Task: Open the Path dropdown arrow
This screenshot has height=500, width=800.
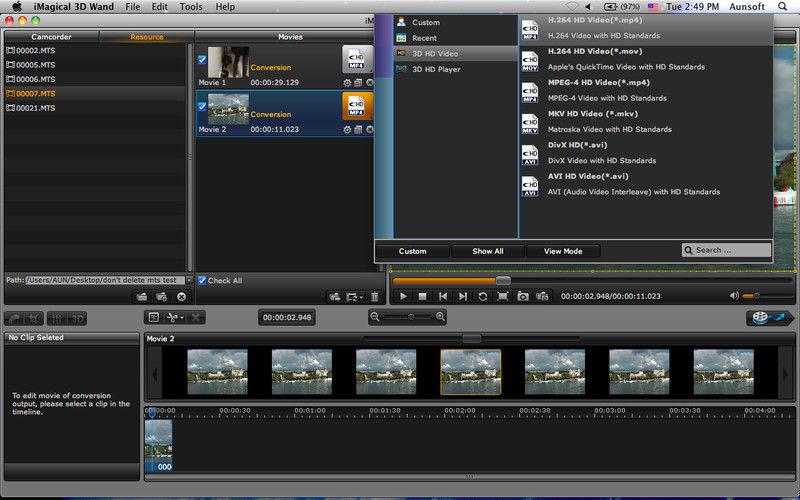Action: pyautogui.click(x=189, y=280)
